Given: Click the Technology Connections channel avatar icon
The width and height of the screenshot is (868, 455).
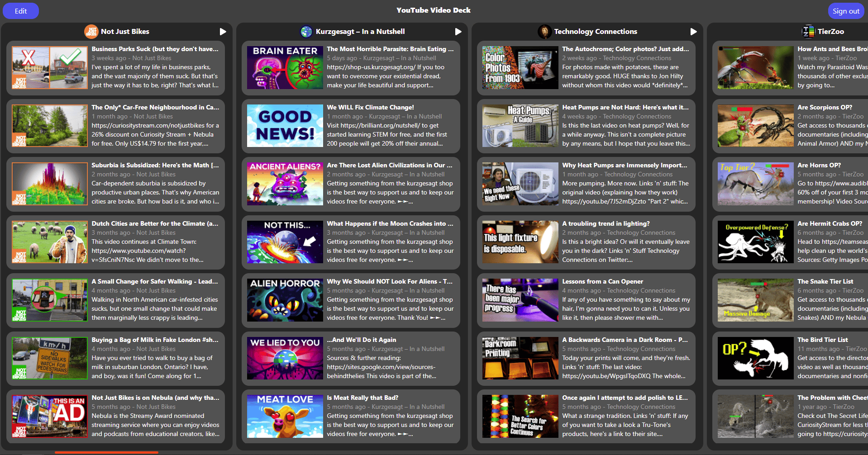Looking at the screenshot, I should pyautogui.click(x=544, y=32).
